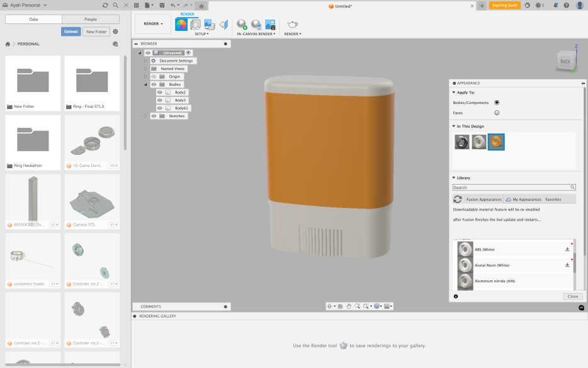Collapse the In This Design section
Image resolution: width=588 pixels, height=368 pixels.
tap(453, 126)
